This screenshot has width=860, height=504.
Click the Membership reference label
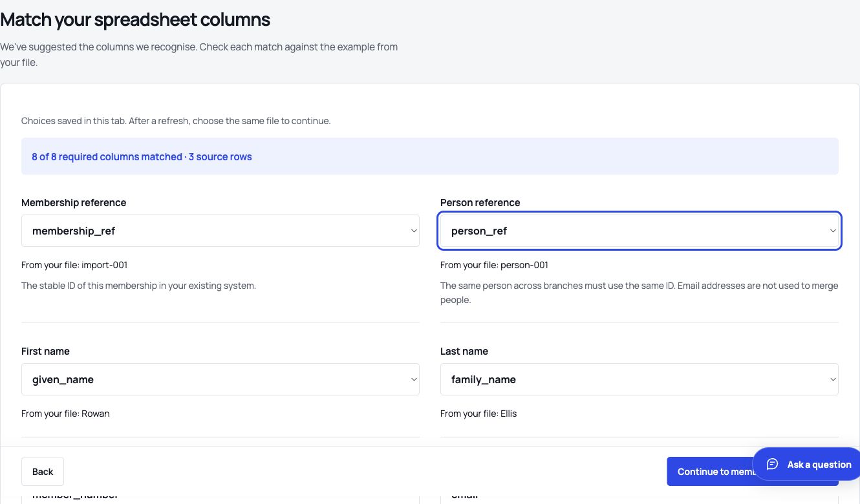[74, 202]
